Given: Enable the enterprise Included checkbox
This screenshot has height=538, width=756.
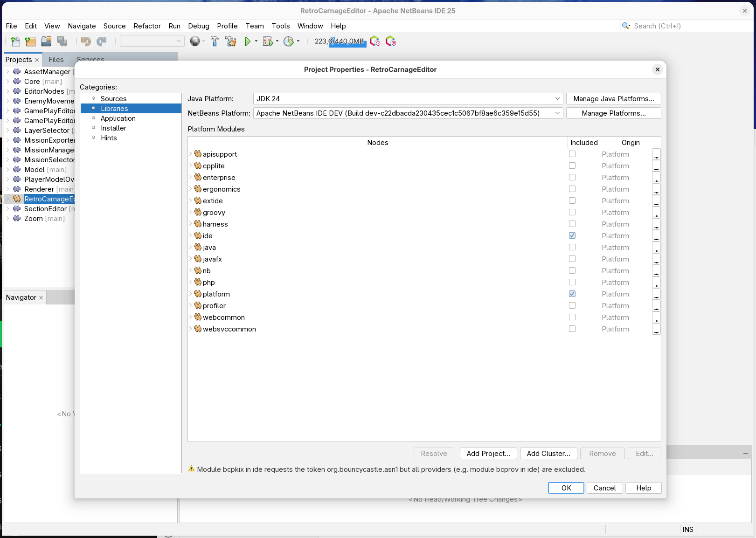Looking at the screenshot, I should (572, 177).
